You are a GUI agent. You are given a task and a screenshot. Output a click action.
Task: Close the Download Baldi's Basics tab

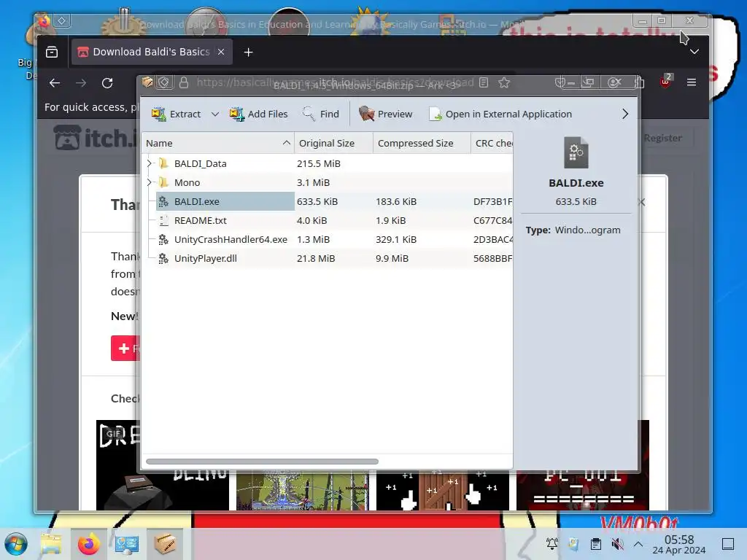click(x=221, y=52)
